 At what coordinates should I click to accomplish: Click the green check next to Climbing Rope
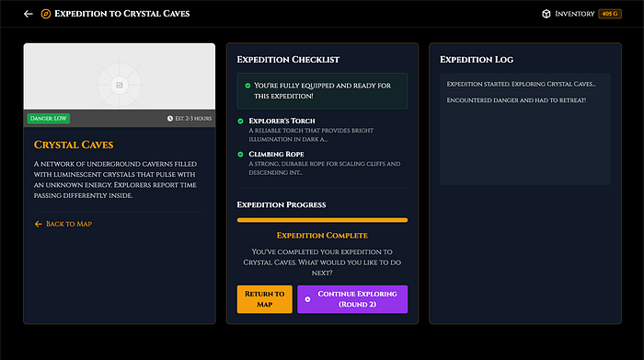click(x=241, y=154)
